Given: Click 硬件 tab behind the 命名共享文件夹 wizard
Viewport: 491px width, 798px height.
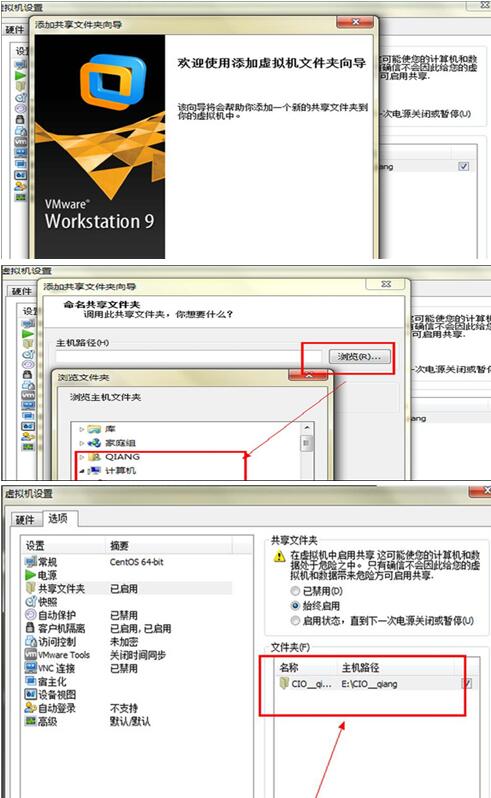Looking at the screenshot, I should (x=21, y=291).
